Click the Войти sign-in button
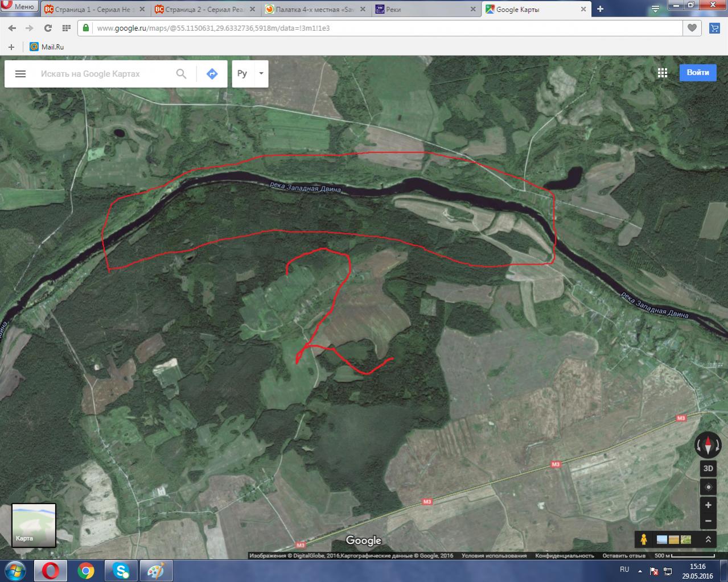728x582 pixels. click(x=697, y=73)
